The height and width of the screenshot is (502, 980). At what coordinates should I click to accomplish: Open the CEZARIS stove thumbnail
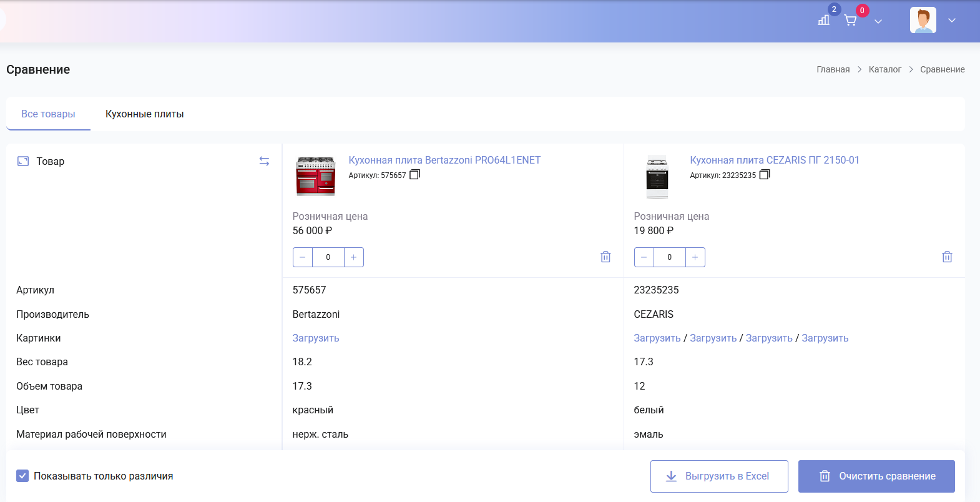657,177
